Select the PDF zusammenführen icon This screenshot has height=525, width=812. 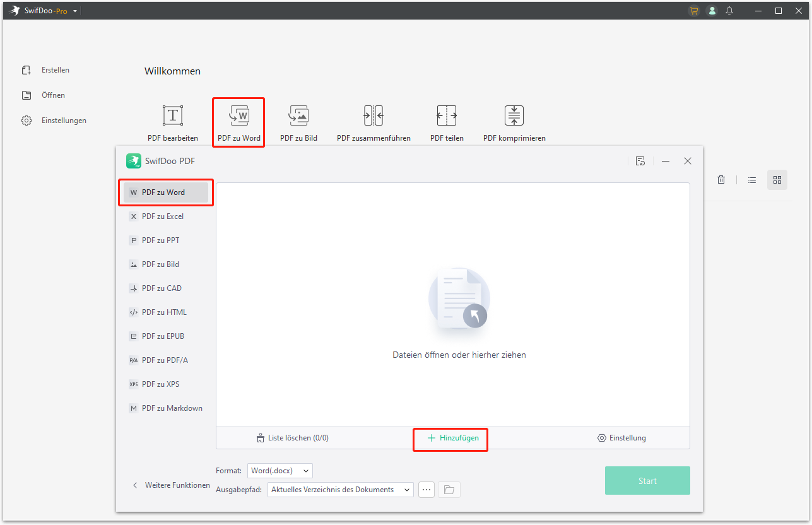(x=374, y=116)
